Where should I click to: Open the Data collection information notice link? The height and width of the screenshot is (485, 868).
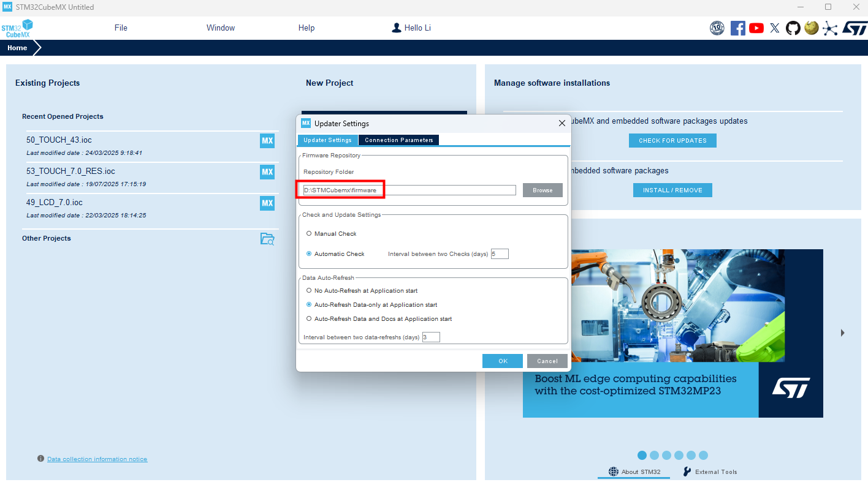[x=97, y=459]
